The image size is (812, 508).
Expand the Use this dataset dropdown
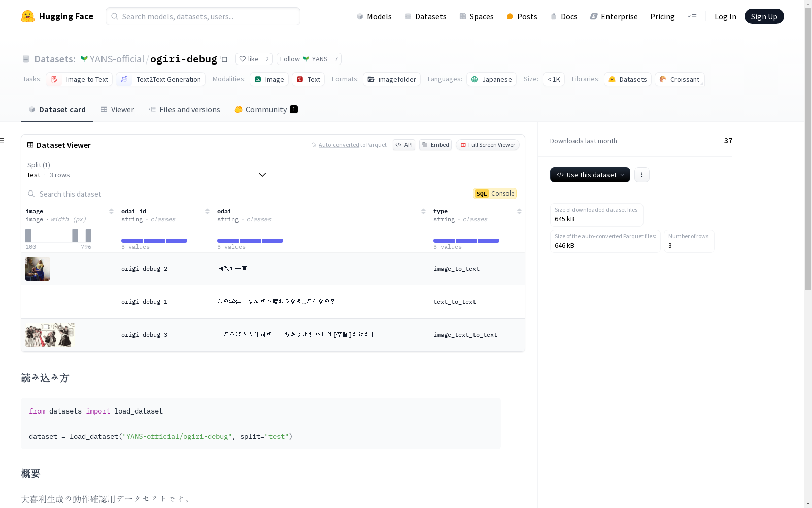point(590,175)
